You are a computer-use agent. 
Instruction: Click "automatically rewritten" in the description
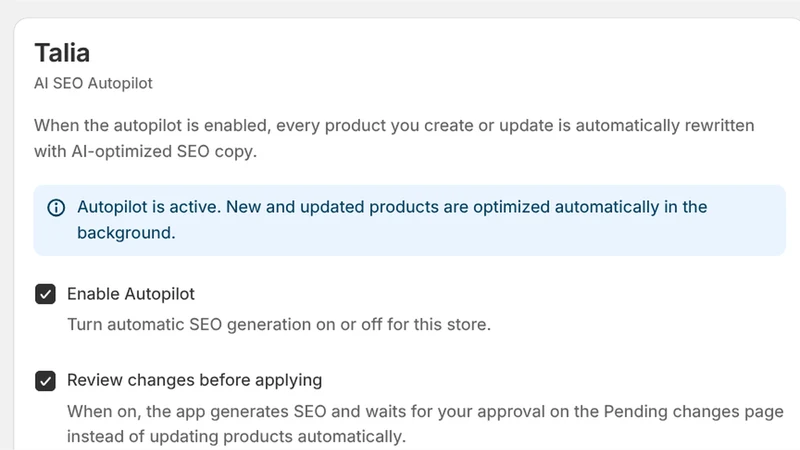point(665,126)
